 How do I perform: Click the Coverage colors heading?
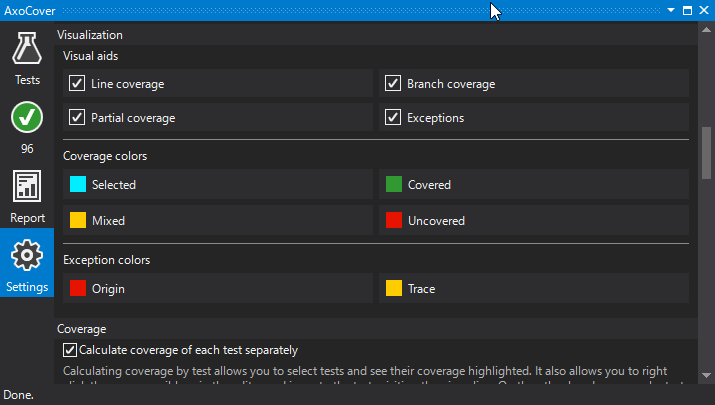point(105,156)
